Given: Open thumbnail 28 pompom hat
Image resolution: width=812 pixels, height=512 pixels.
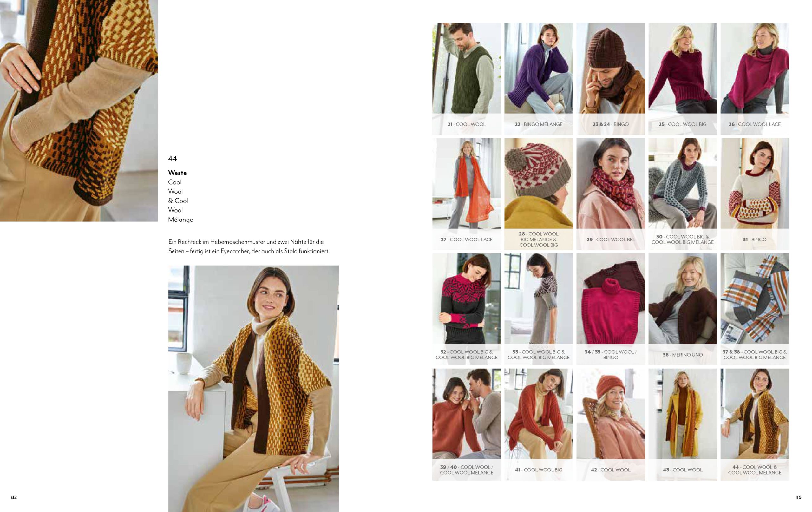Looking at the screenshot, I should coord(538,183).
